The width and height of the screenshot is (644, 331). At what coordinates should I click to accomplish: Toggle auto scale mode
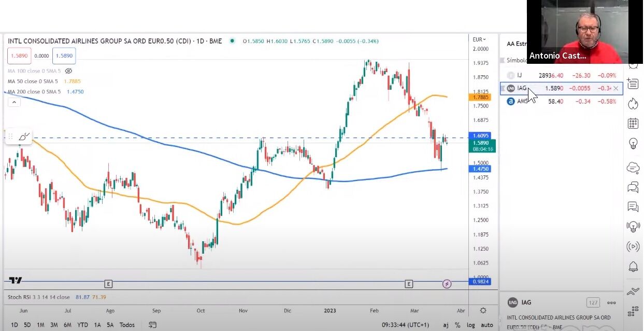click(x=487, y=325)
